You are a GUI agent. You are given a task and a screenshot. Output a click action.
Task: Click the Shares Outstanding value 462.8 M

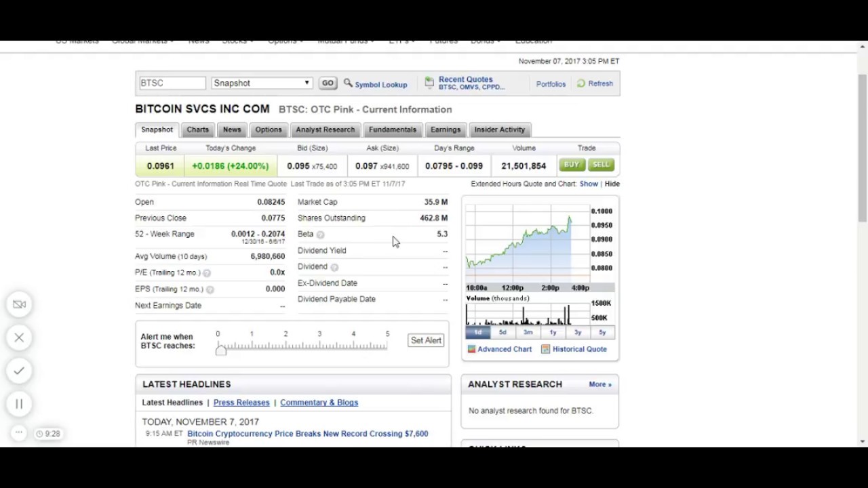pos(434,218)
